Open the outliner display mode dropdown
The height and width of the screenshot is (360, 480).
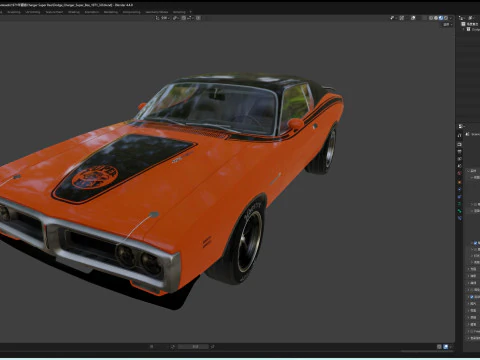(462, 18)
